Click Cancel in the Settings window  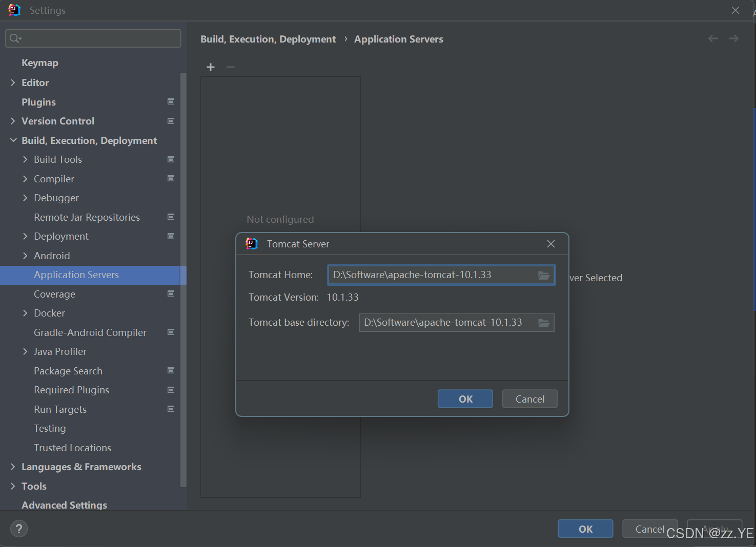point(650,529)
